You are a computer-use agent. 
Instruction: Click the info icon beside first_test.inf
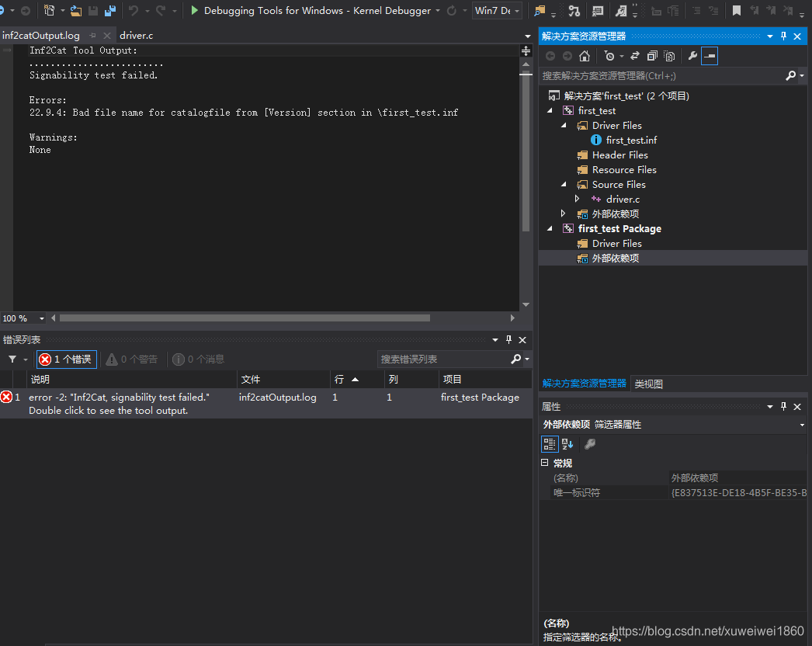[x=596, y=140]
